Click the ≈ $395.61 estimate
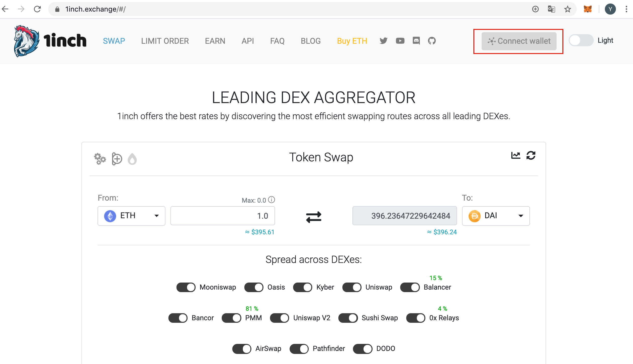The image size is (633, 364). point(260,232)
